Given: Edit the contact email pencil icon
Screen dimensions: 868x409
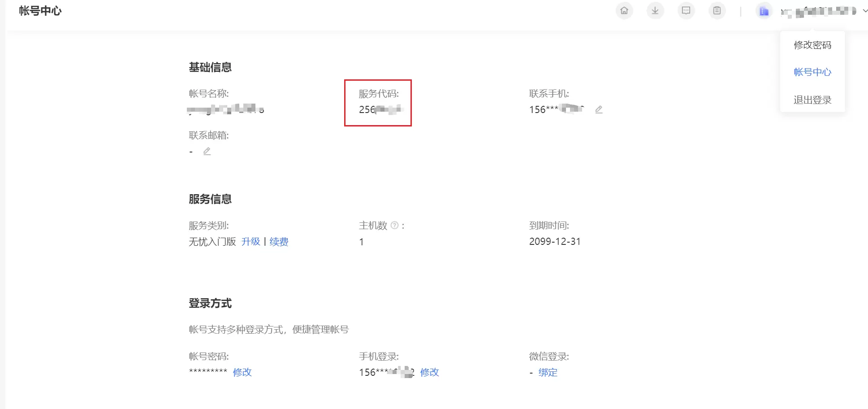Looking at the screenshot, I should [207, 151].
